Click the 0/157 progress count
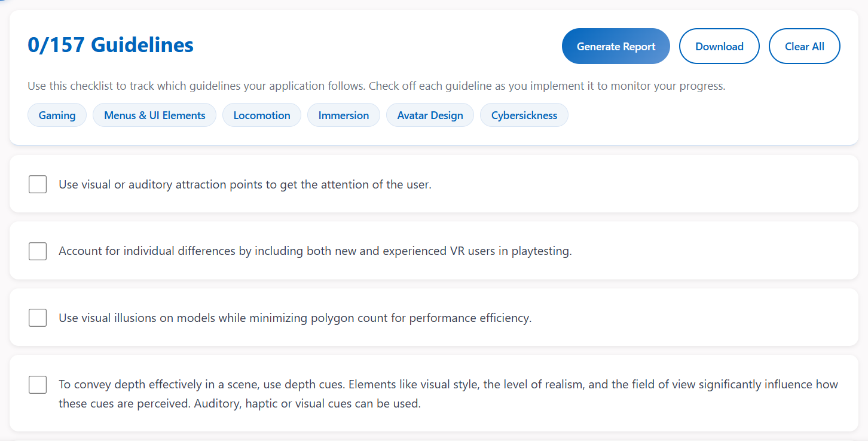 pos(56,45)
